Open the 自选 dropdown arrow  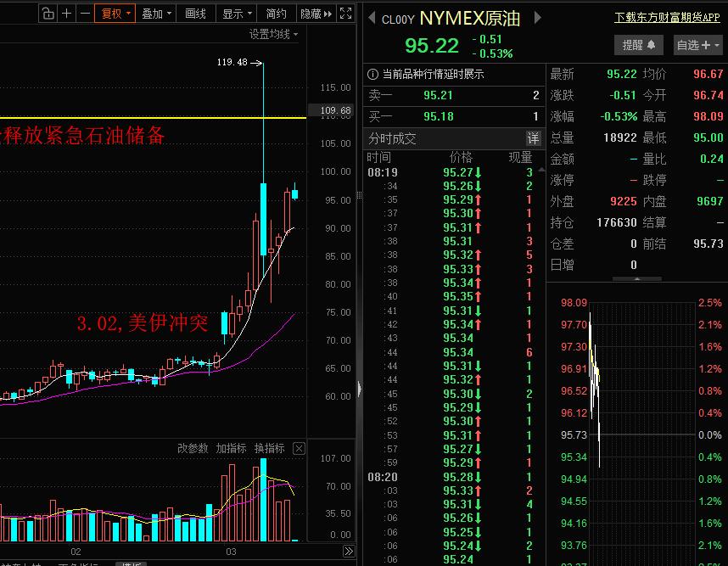[x=717, y=45]
